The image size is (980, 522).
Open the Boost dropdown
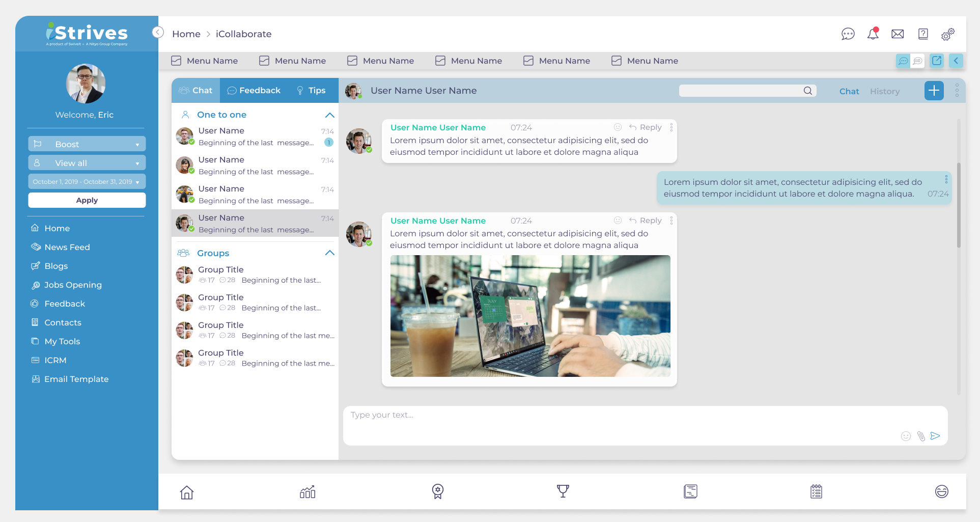point(87,144)
